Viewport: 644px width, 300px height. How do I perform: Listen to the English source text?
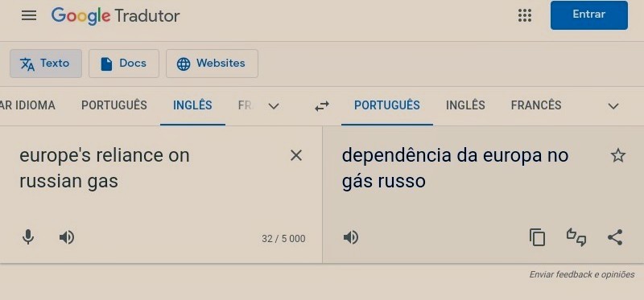pos(67,237)
